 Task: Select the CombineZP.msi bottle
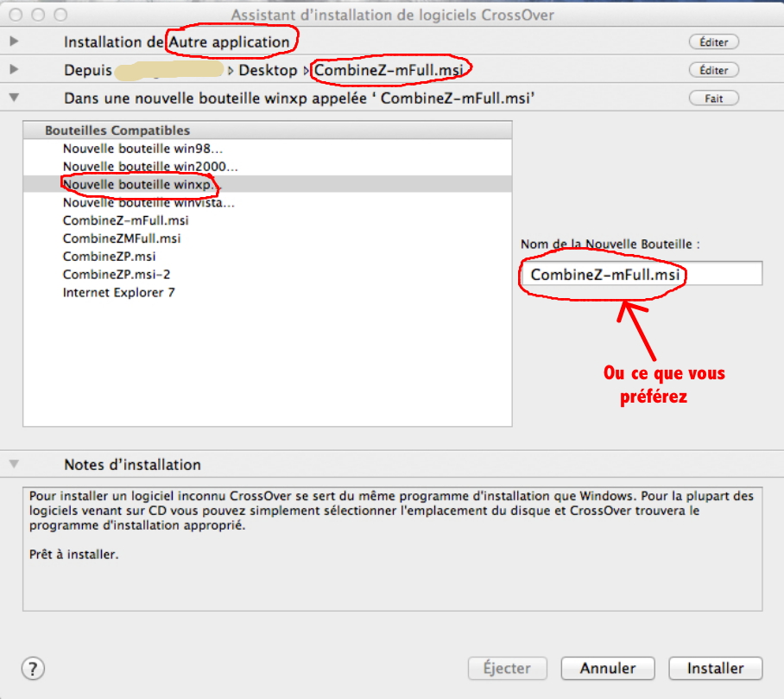[109, 257]
